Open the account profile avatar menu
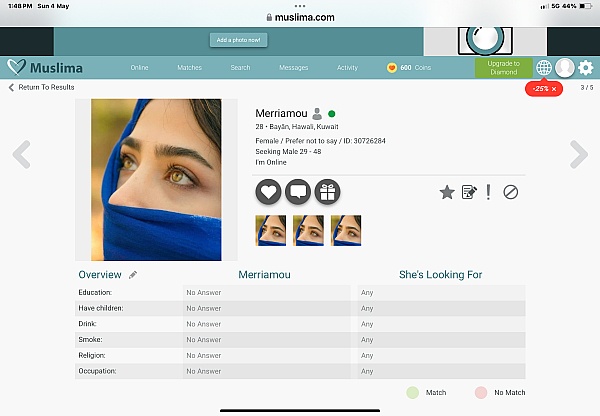 click(565, 68)
